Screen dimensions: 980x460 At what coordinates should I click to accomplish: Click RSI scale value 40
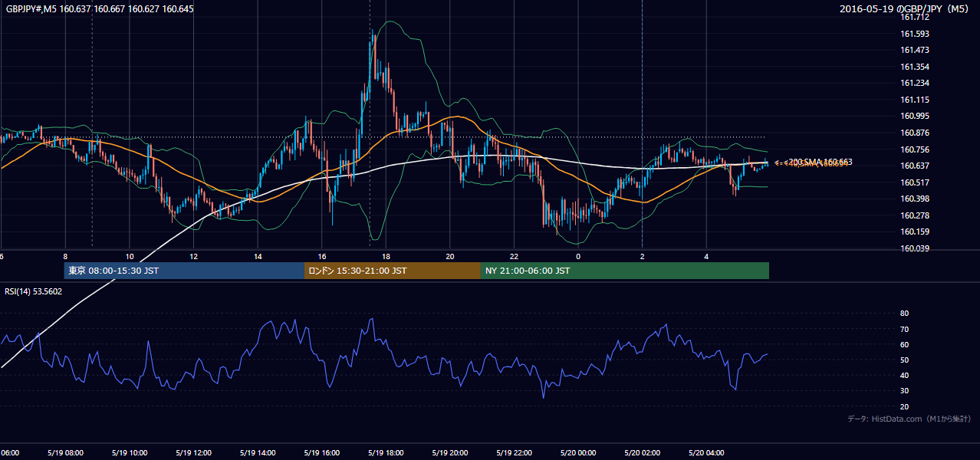[x=905, y=375]
